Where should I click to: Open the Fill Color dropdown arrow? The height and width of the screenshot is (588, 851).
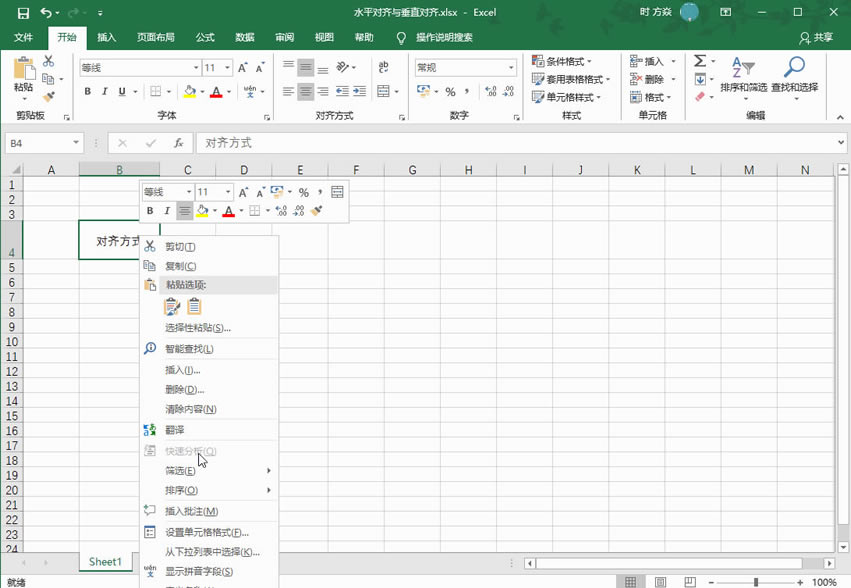201,91
